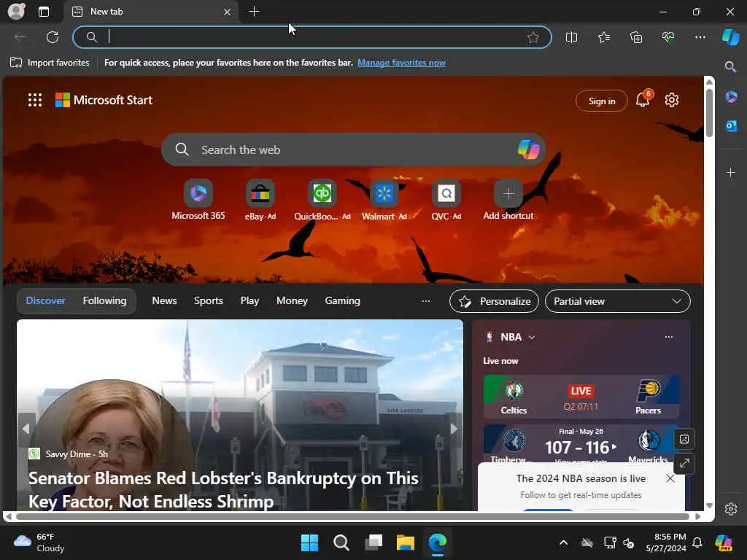Open the Microsoft Start app launcher grid

(x=35, y=100)
